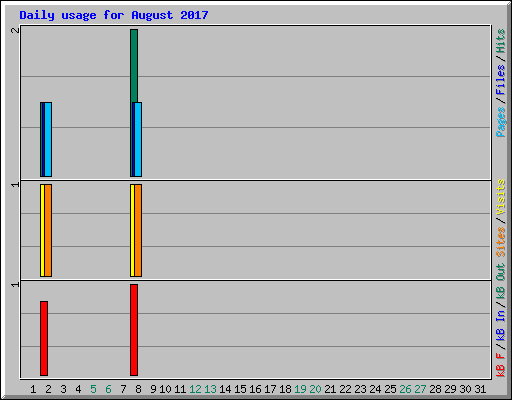The width and height of the screenshot is (512, 400).
Task: Click the 'Pages' legend label
Action: (x=501, y=122)
